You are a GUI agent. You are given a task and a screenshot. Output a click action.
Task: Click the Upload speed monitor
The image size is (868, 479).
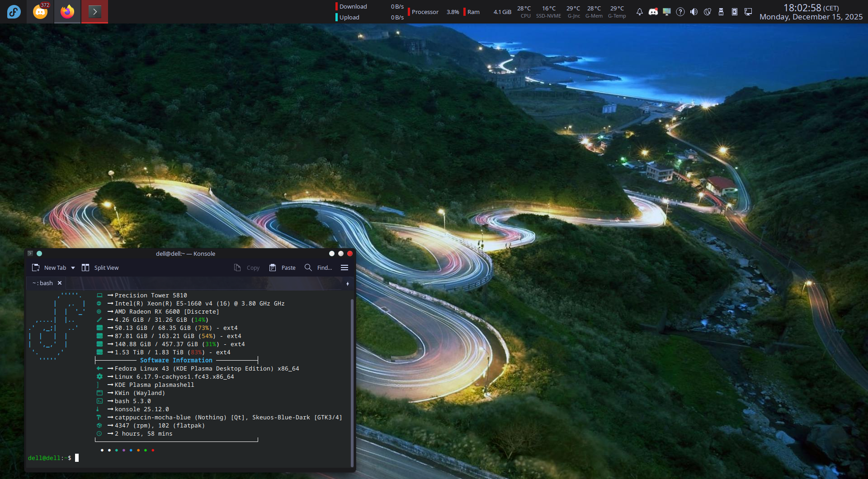pos(370,17)
